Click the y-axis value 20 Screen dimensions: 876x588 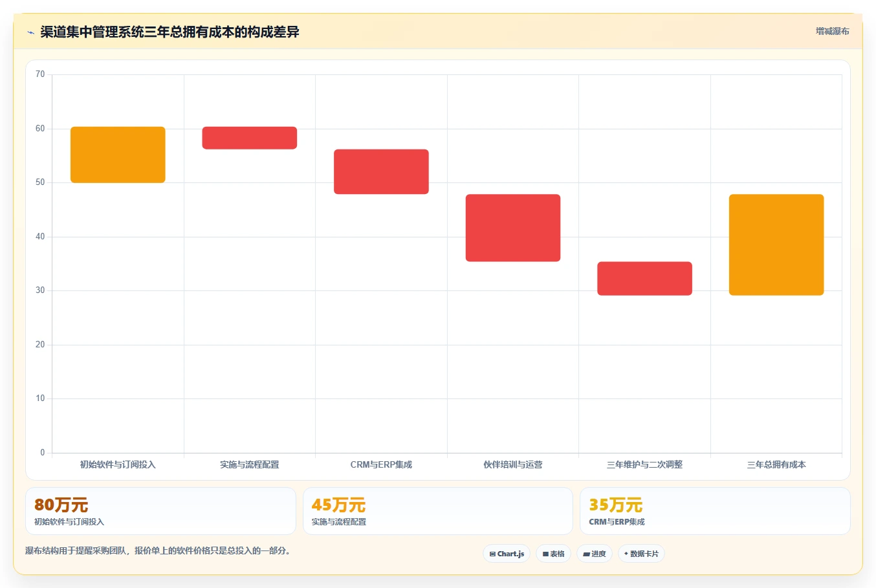(x=40, y=345)
